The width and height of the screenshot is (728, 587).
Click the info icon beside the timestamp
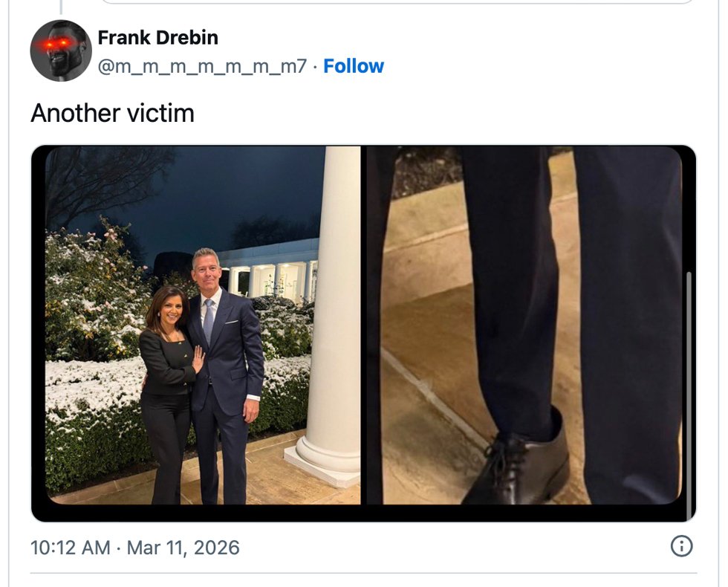tap(681, 546)
